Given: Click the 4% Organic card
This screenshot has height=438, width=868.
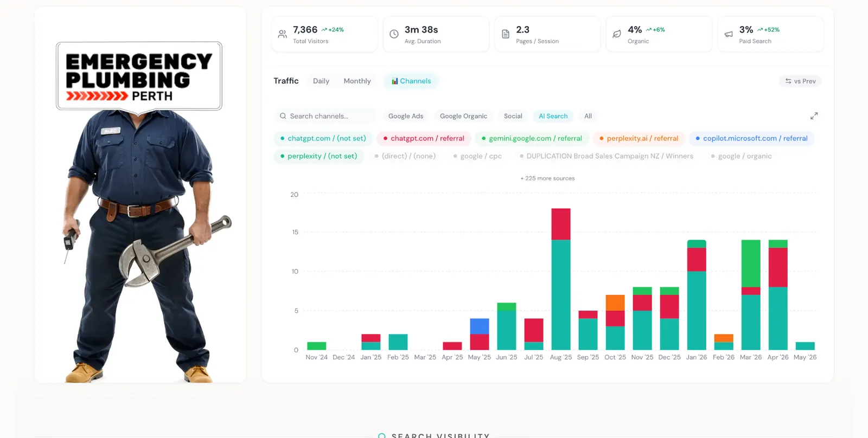Looking at the screenshot, I should click(659, 34).
